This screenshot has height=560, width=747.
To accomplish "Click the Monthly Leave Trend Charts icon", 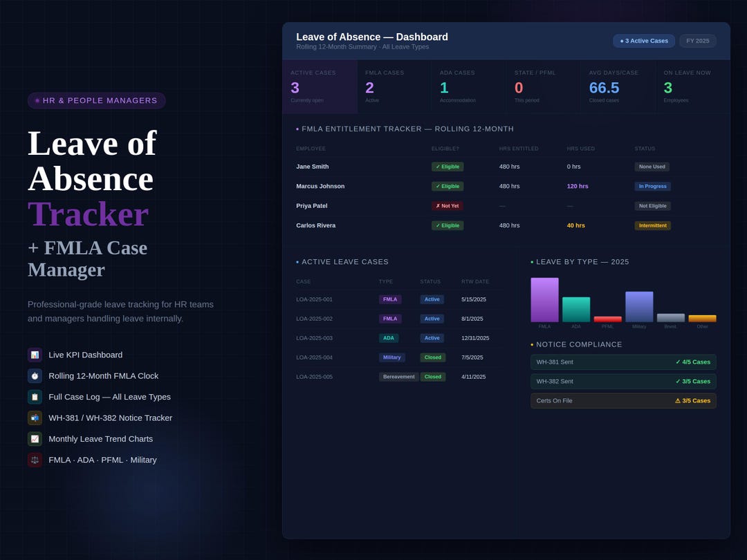I will coord(35,438).
